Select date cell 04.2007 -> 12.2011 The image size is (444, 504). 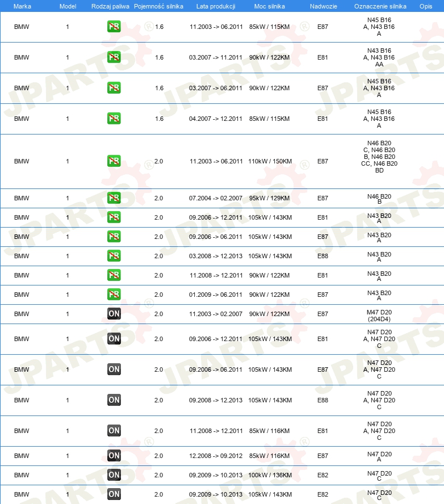[215, 119]
